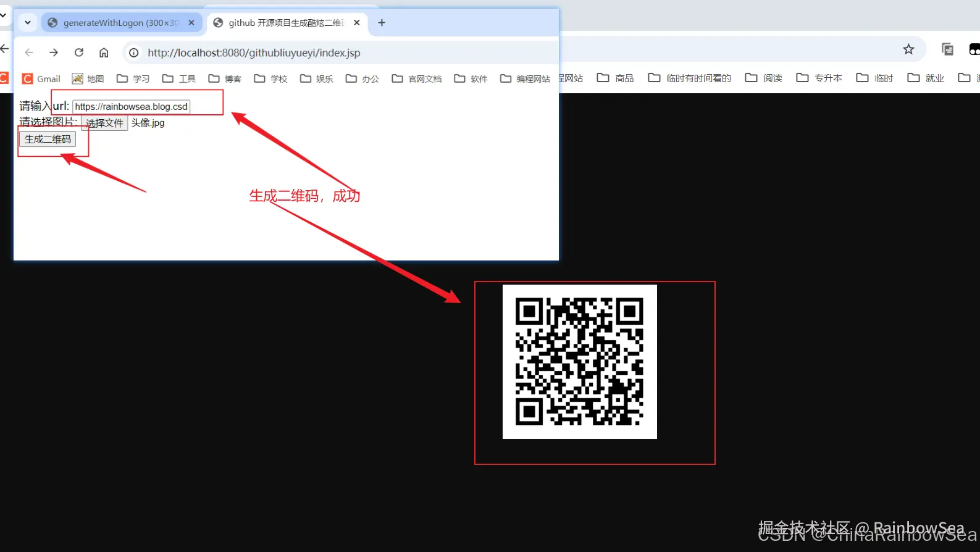Close the generateWithLogon tab
The height and width of the screenshot is (552, 980).
(191, 23)
